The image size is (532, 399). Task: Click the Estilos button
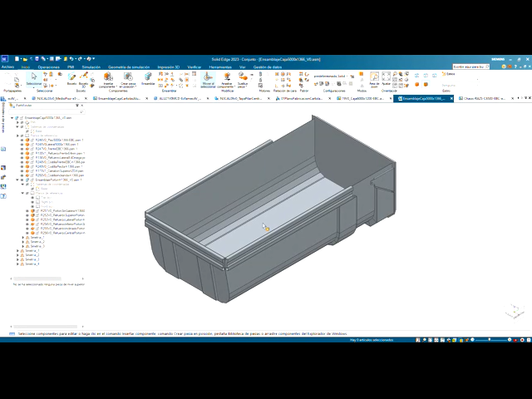coord(449,73)
